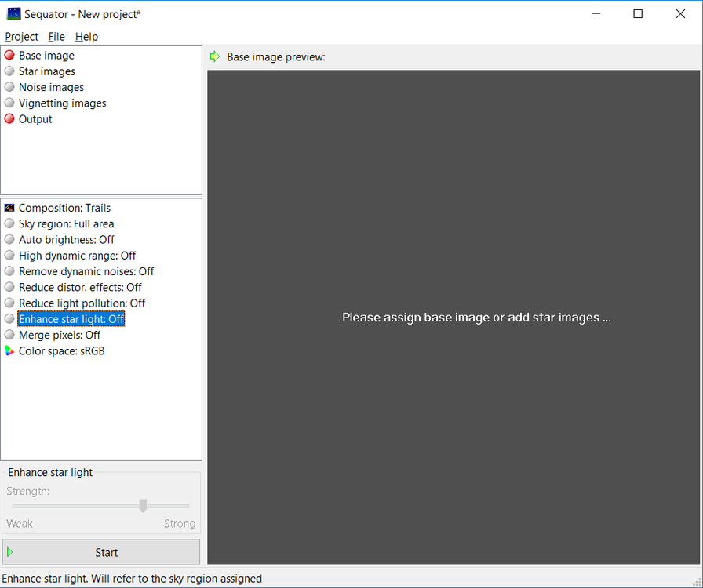
Task: Select Enhance star light: Off option
Action: (x=71, y=319)
